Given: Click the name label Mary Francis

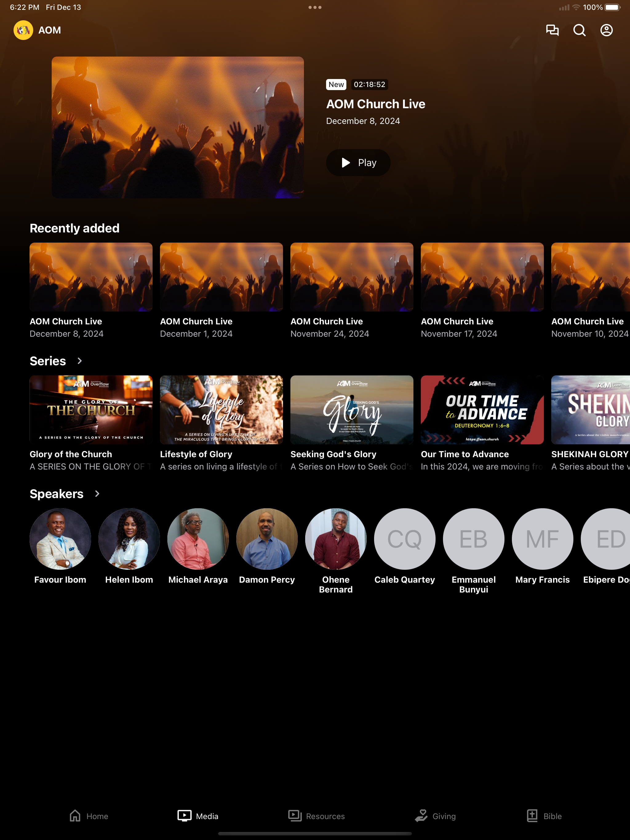Looking at the screenshot, I should tap(543, 580).
